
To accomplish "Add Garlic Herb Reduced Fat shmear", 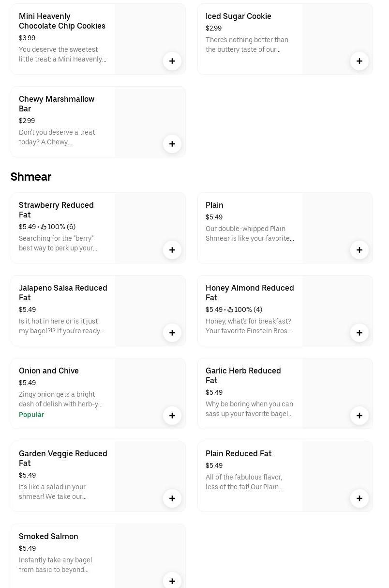I will (359, 416).
